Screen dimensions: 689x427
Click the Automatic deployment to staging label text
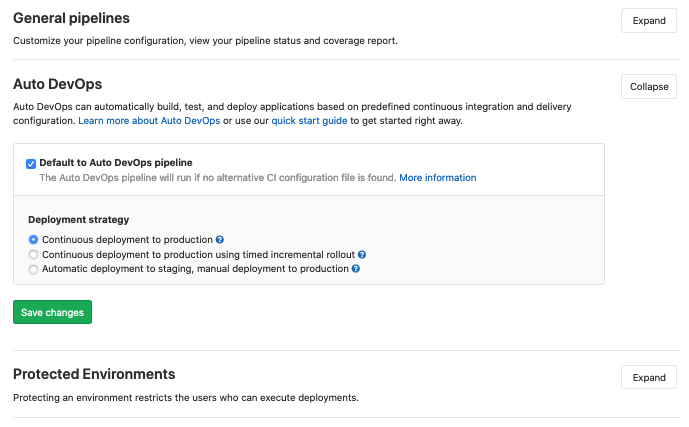[x=195, y=269]
